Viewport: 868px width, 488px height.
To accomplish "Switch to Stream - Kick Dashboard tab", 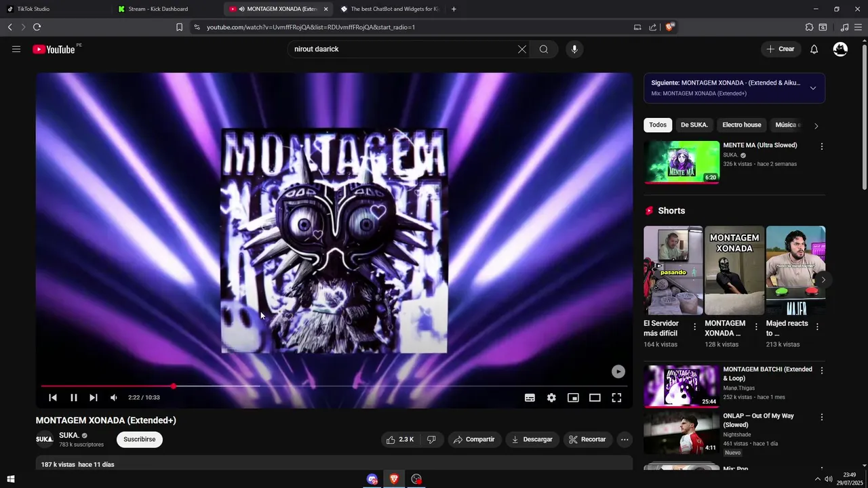I will point(167,9).
